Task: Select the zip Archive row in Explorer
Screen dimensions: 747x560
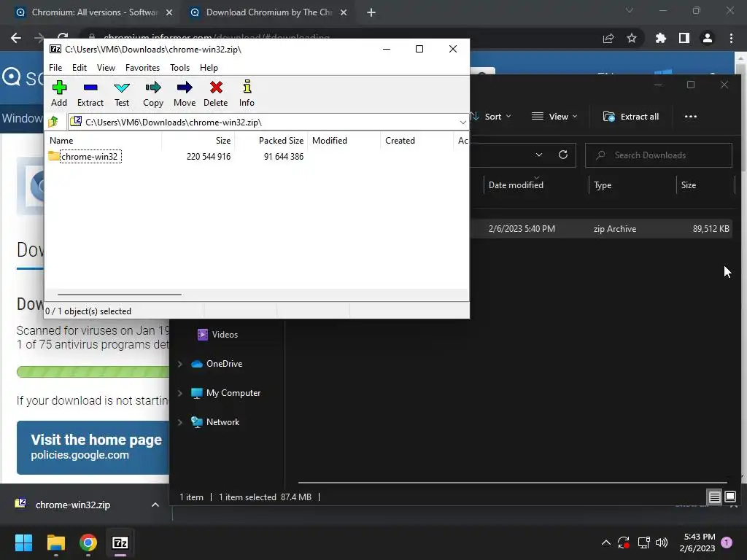Action: click(600, 229)
